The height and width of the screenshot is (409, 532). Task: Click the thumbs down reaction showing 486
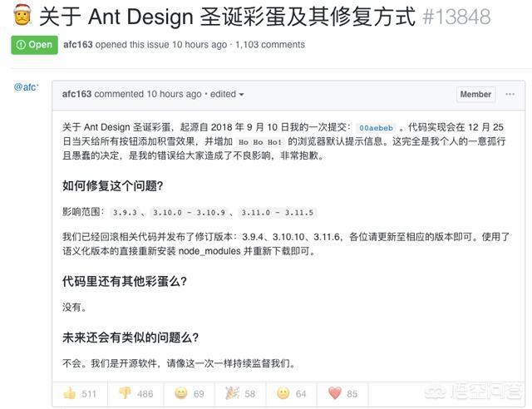(135, 393)
